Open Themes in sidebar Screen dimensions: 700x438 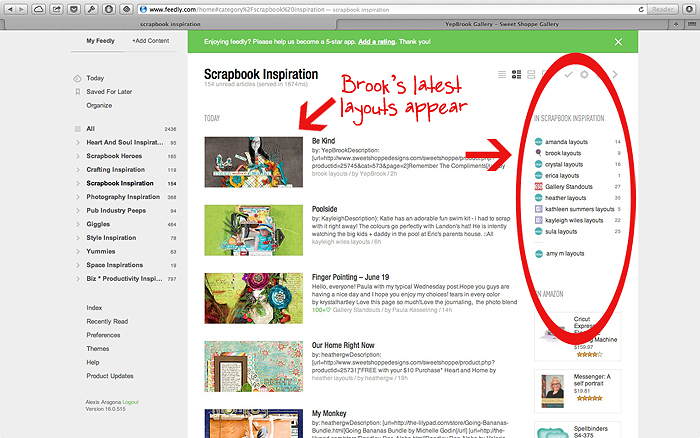[x=98, y=349]
